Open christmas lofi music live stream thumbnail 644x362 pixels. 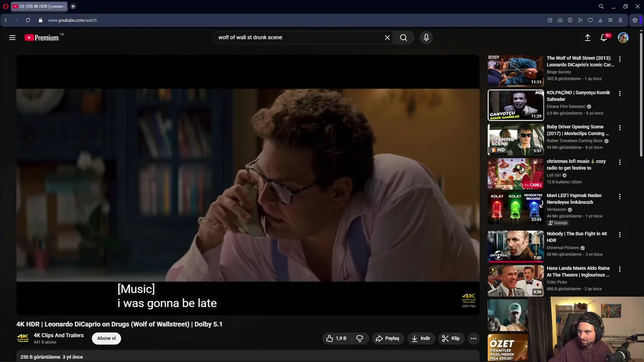(x=516, y=174)
